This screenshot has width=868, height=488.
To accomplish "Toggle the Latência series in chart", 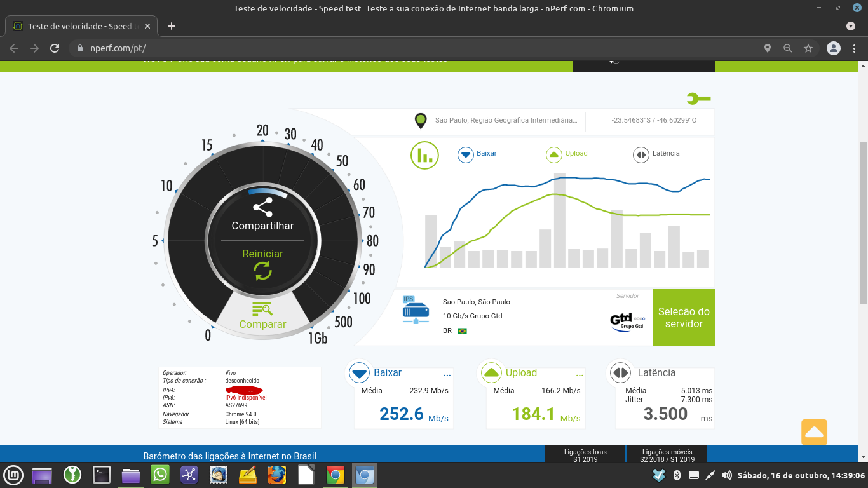I will [x=656, y=154].
